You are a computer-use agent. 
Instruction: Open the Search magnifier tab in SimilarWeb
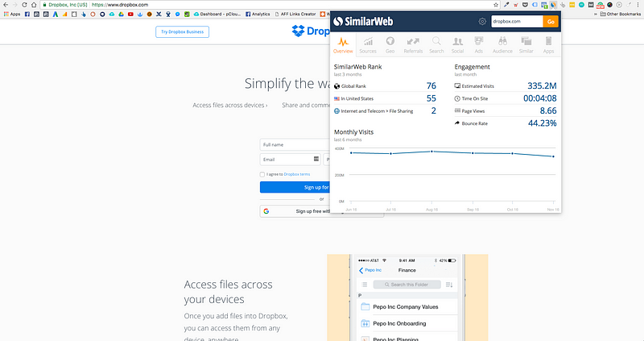click(436, 45)
